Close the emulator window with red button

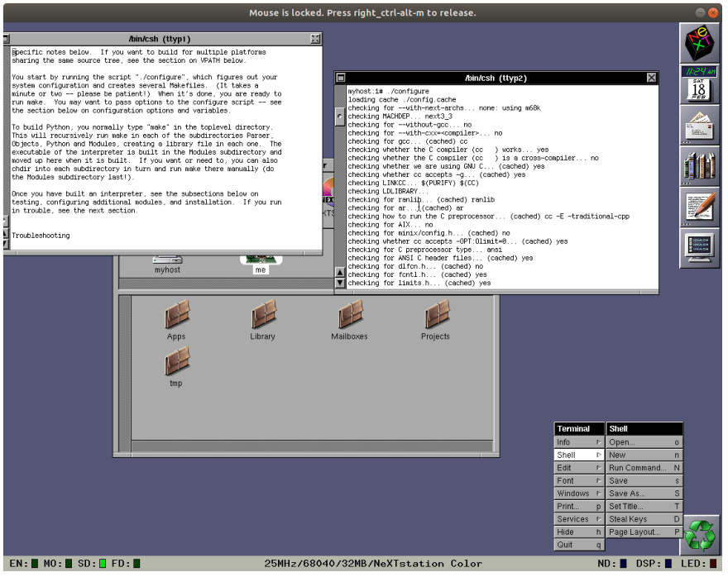point(713,13)
